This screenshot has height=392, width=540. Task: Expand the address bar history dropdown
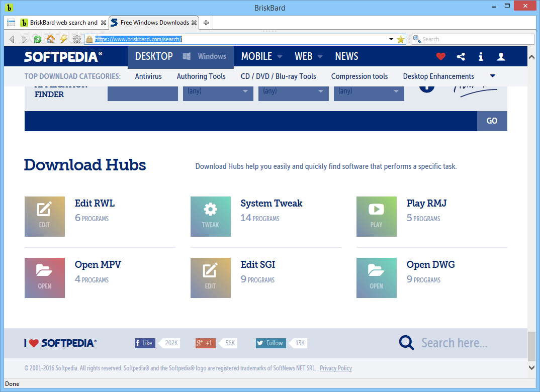coord(391,39)
